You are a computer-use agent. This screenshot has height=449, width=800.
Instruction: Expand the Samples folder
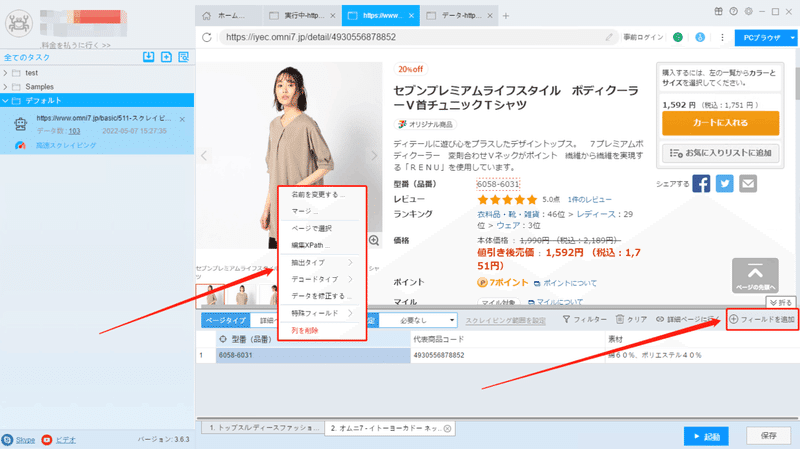(5, 87)
